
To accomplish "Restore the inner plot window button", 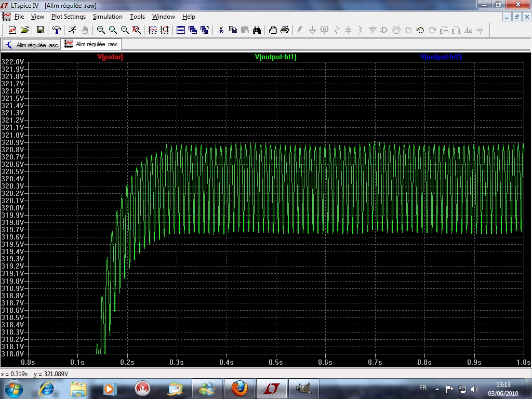I will point(517,17).
